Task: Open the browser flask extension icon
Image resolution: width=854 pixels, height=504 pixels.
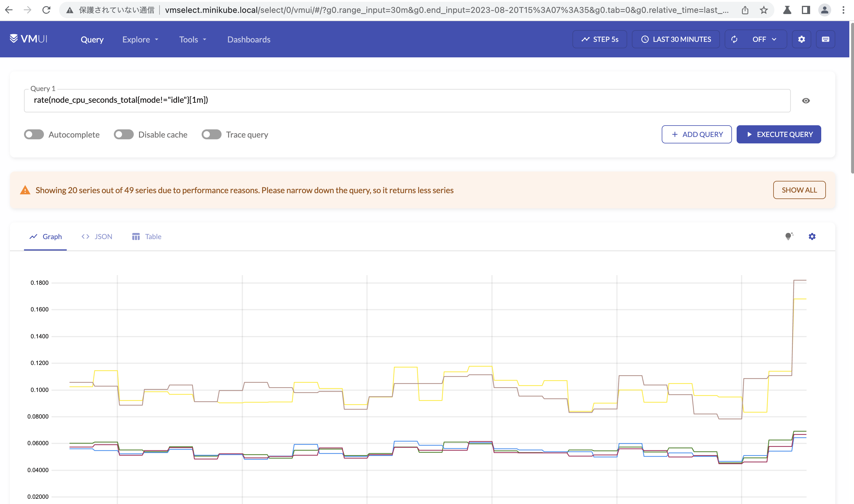Action: [x=787, y=10]
